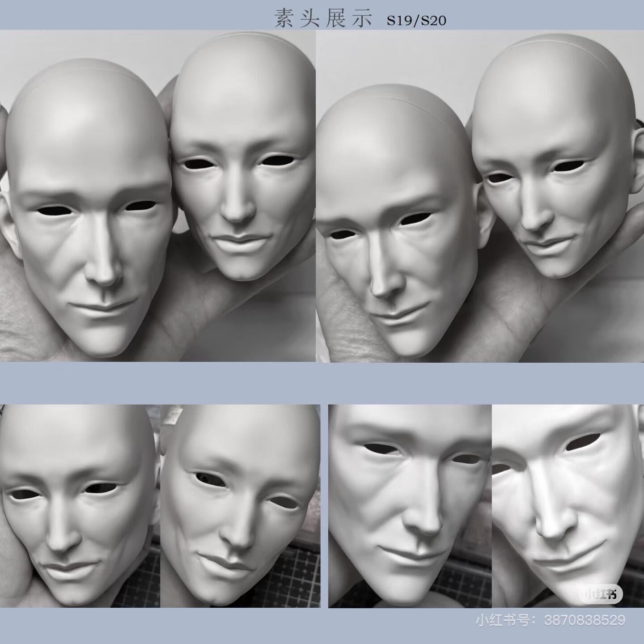Click the 小红书号: 3870838529 text
Image resolution: width=644 pixels, height=644 pixels.
coord(551,620)
